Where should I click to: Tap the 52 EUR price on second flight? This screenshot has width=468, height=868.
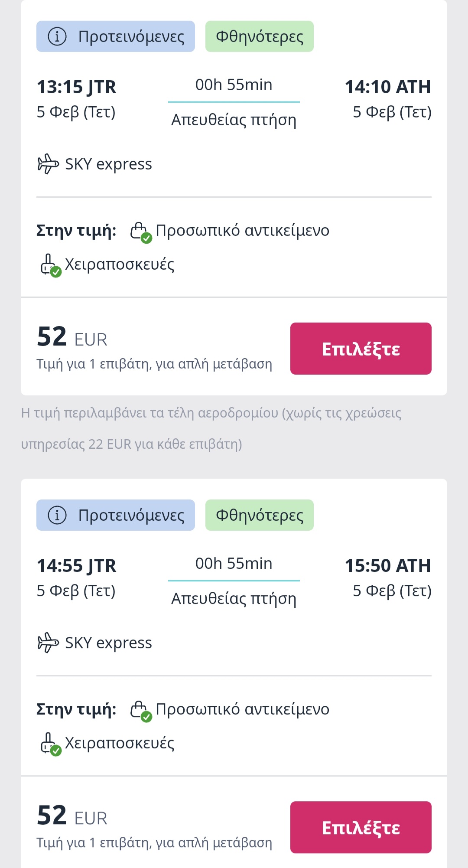[72, 816]
